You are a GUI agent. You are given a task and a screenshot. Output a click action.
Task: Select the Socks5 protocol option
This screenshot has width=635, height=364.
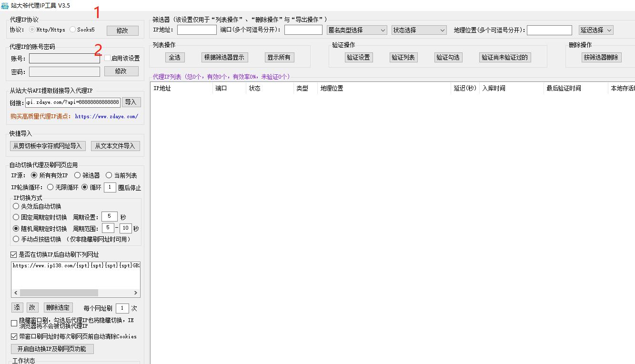[73, 29]
